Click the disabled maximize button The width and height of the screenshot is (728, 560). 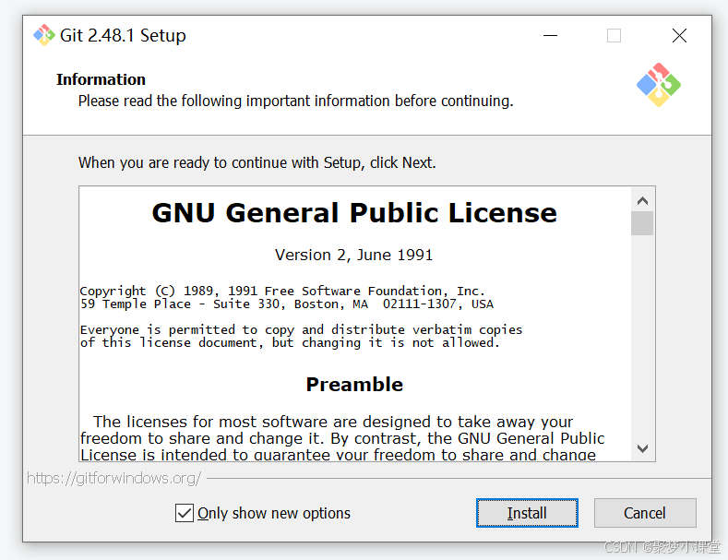pos(614,35)
